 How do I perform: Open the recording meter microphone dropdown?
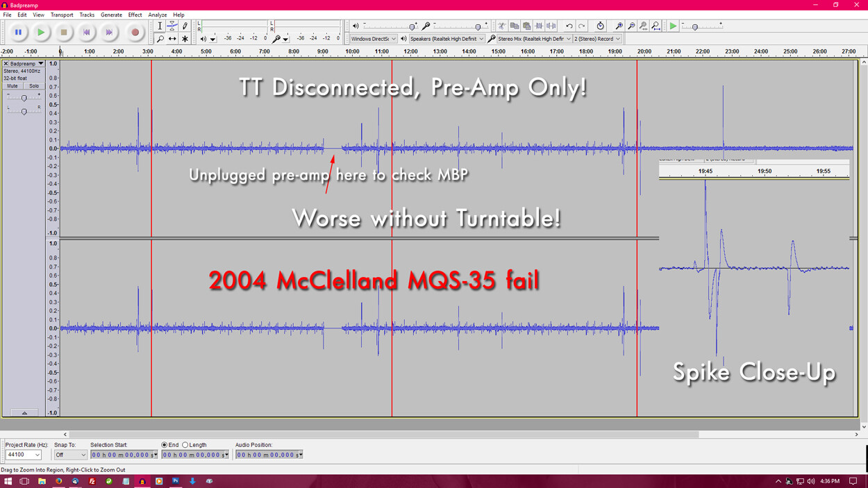tap(285, 39)
